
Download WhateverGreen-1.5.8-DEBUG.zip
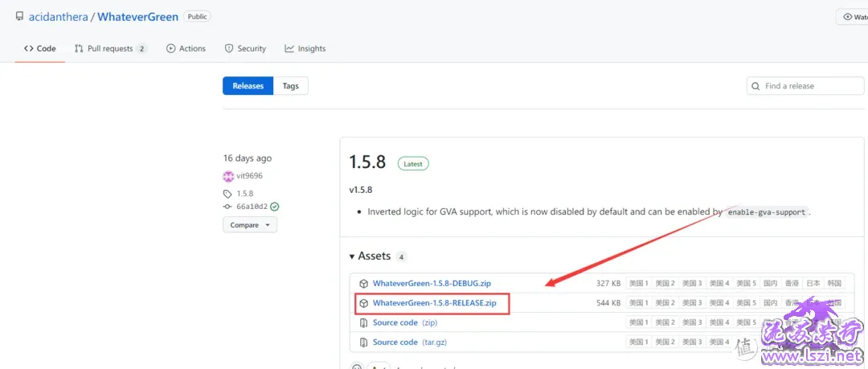[432, 283]
